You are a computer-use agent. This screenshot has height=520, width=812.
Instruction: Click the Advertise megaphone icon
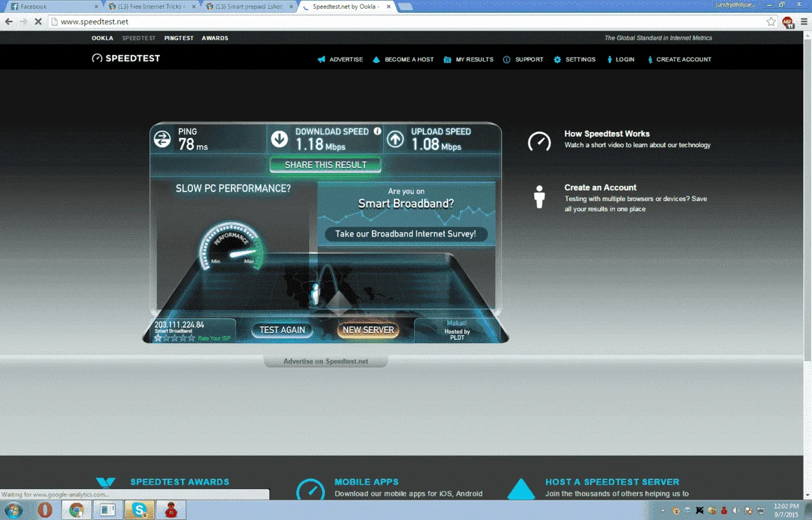point(321,60)
